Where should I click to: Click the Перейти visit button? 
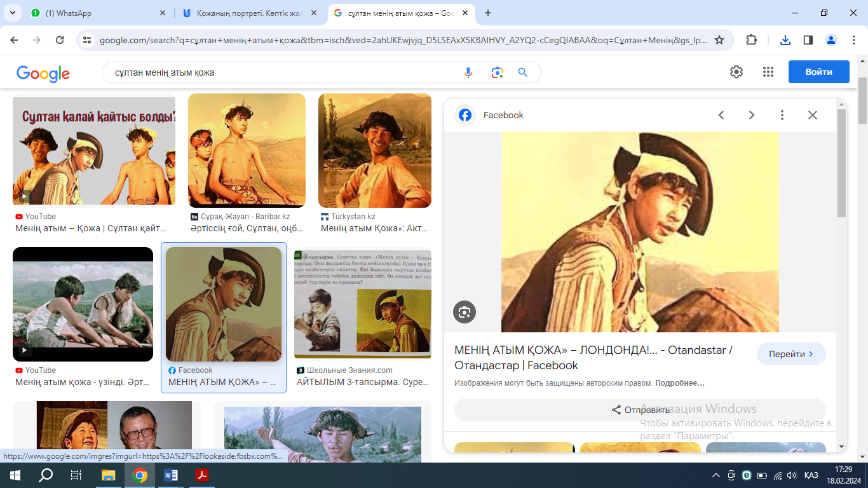pyautogui.click(x=791, y=354)
